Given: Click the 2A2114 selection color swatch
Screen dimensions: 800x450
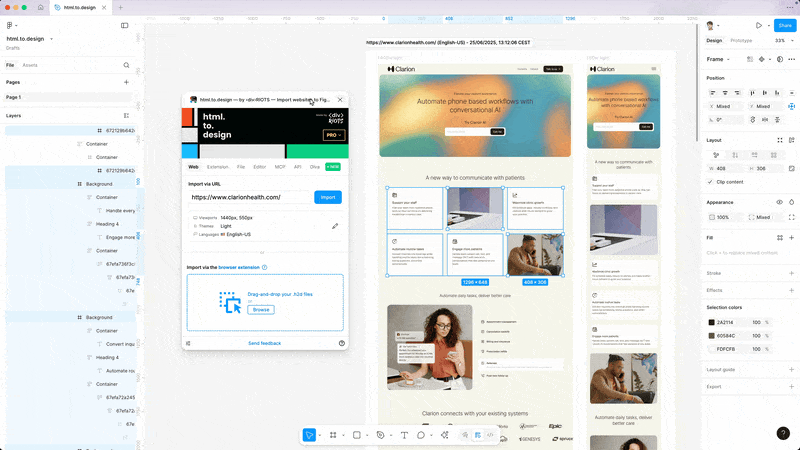Looking at the screenshot, I should 711,322.
